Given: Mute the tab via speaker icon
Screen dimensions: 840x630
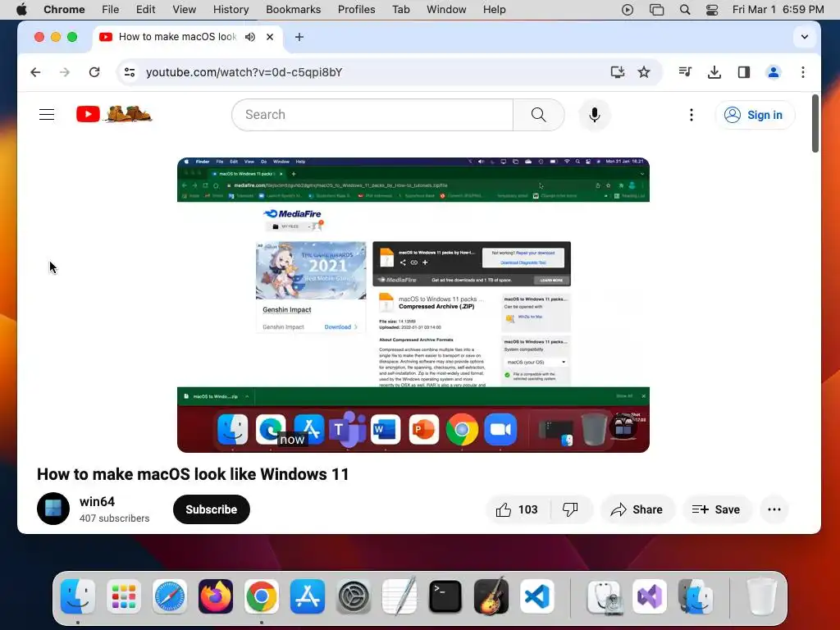Looking at the screenshot, I should tap(250, 37).
